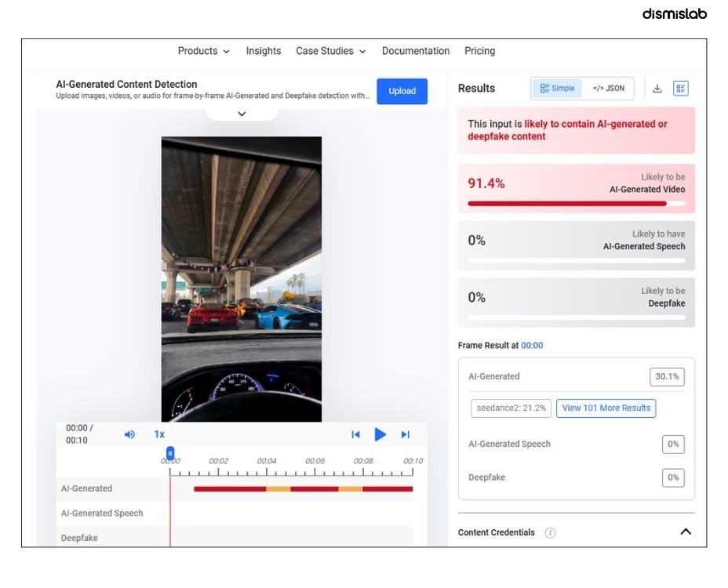The width and height of the screenshot is (728, 588).
Task: Open the Insights page
Action: coord(264,51)
